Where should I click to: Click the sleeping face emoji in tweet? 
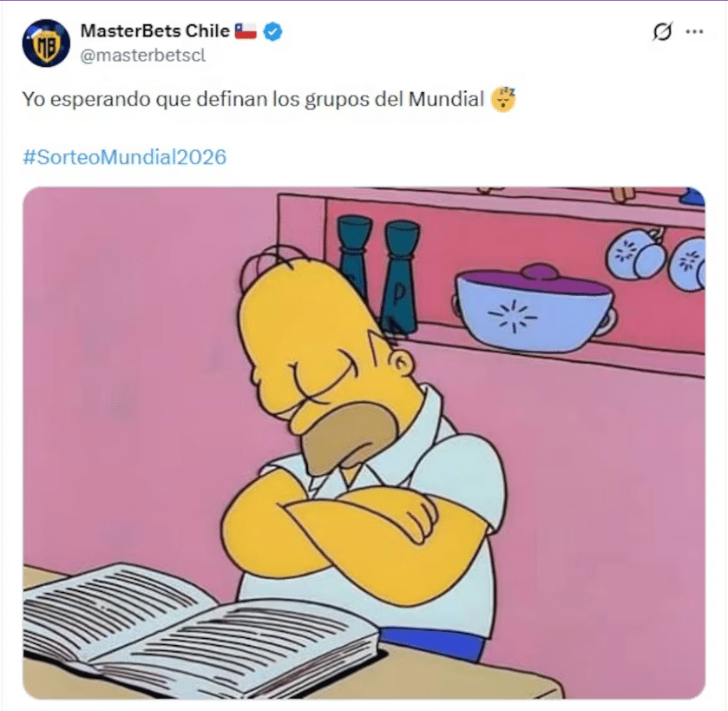pyautogui.click(x=503, y=99)
